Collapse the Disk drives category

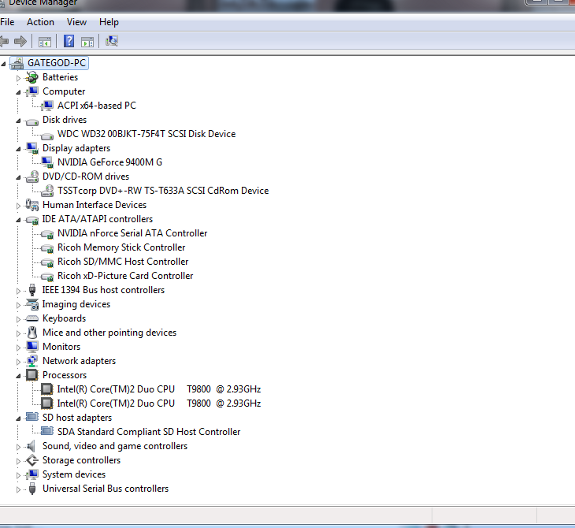(x=18, y=121)
